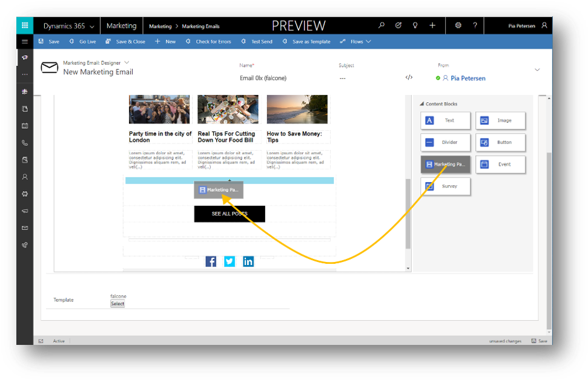Open the sidebar rocket home icon
Viewport: 588px width, 380px height.
coord(25,57)
